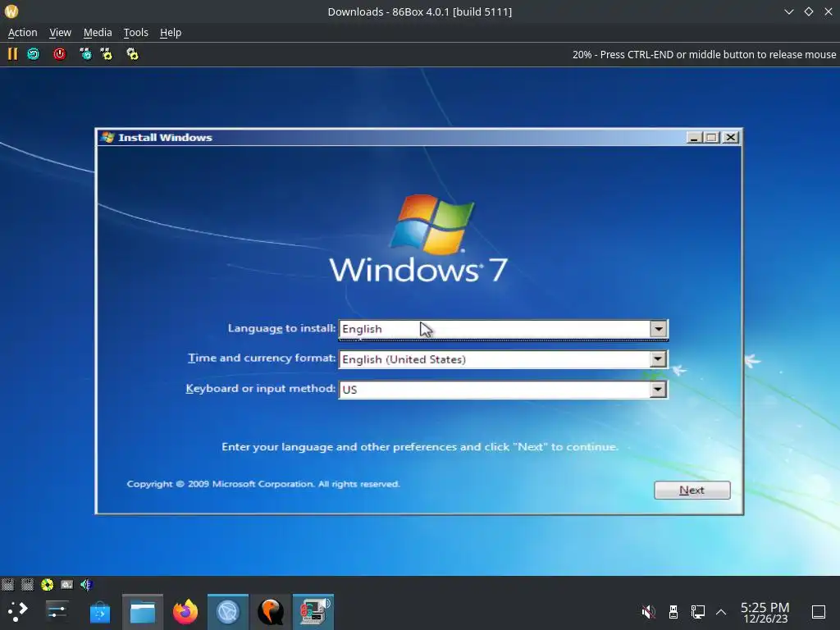Click the Language to install label

pyautogui.click(x=282, y=328)
